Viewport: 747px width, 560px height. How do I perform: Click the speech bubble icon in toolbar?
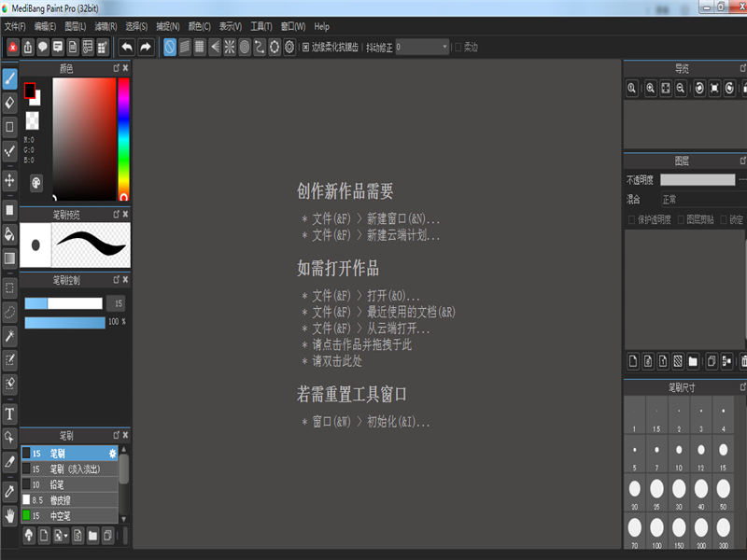click(x=43, y=48)
